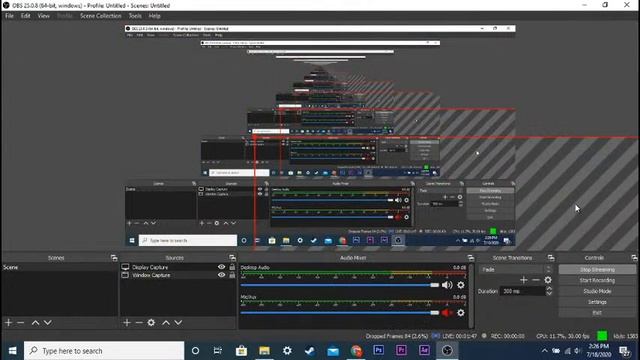This screenshot has height=360, width=640.
Task: Add a new source with the plus icon
Action: (127, 322)
